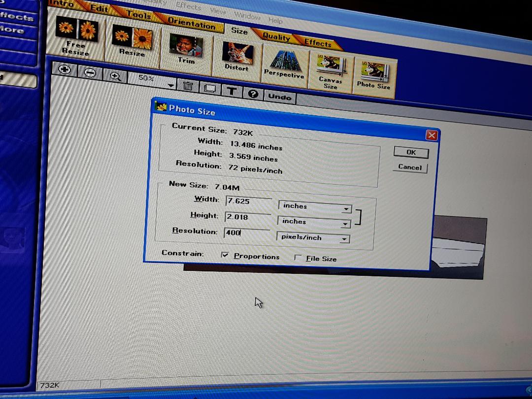Enable the File Size constrain checkbox
Screen dimensions: 532x399
(x=298, y=258)
